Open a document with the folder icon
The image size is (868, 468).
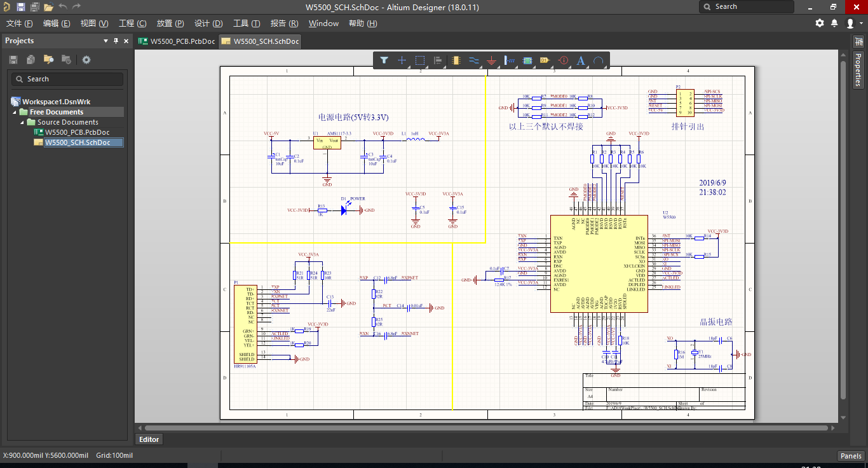pos(48,7)
